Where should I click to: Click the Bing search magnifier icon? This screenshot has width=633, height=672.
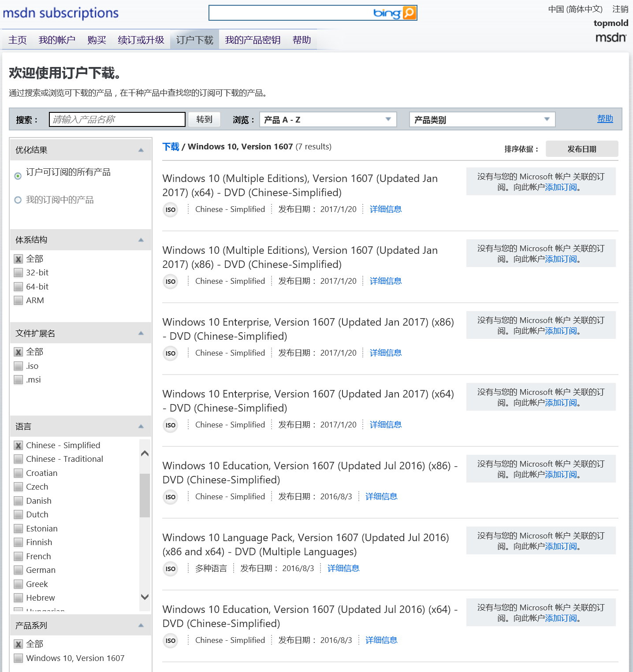410,13
